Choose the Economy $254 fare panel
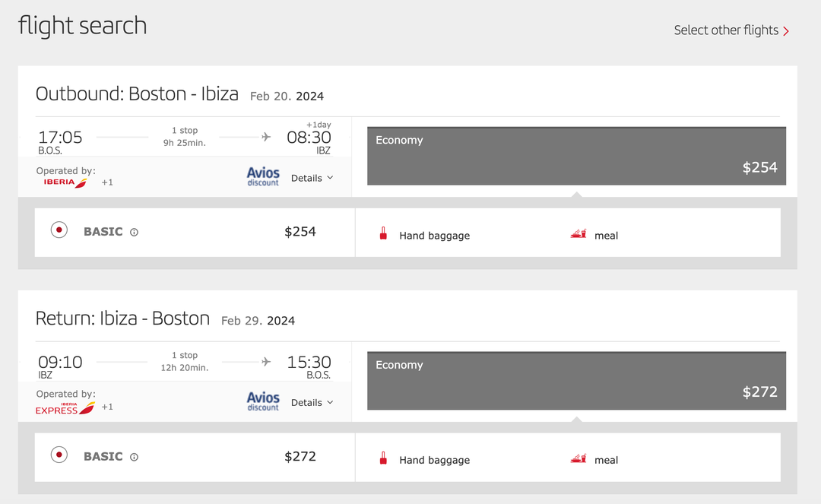The width and height of the screenshot is (821, 504). pyautogui.click(x=576, y=156)
